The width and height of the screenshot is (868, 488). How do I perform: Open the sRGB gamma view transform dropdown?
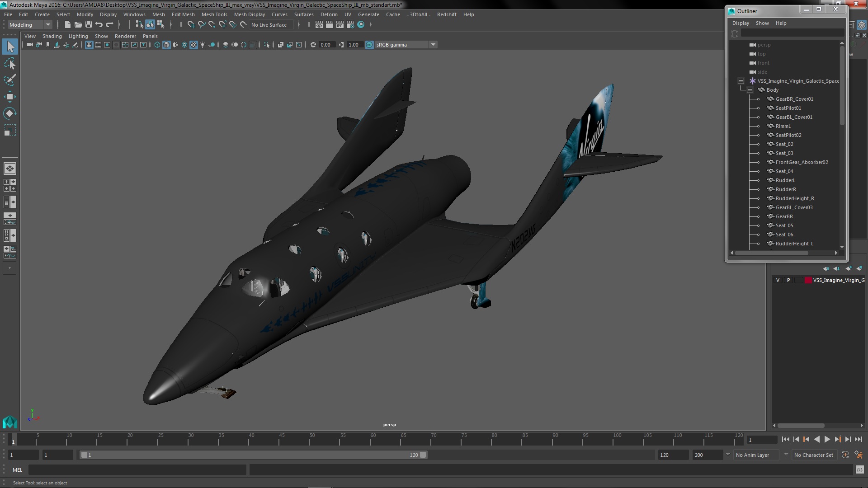coord(406,45)
